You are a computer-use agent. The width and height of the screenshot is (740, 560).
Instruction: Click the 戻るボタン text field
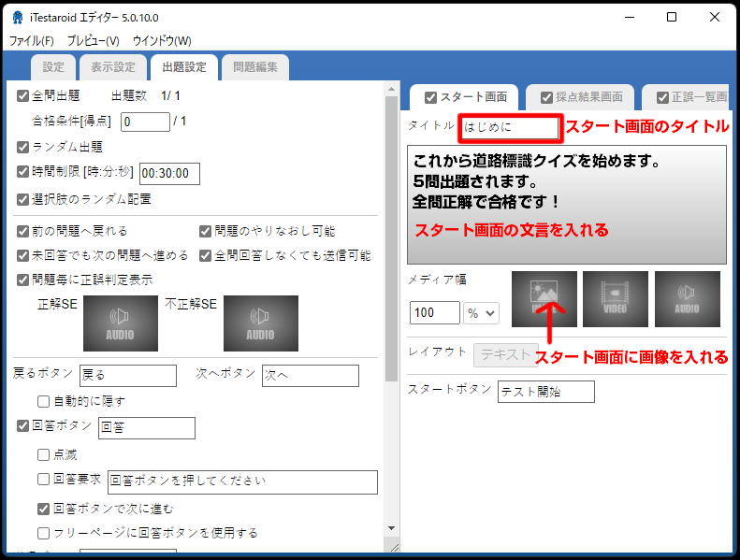point(128,376)
